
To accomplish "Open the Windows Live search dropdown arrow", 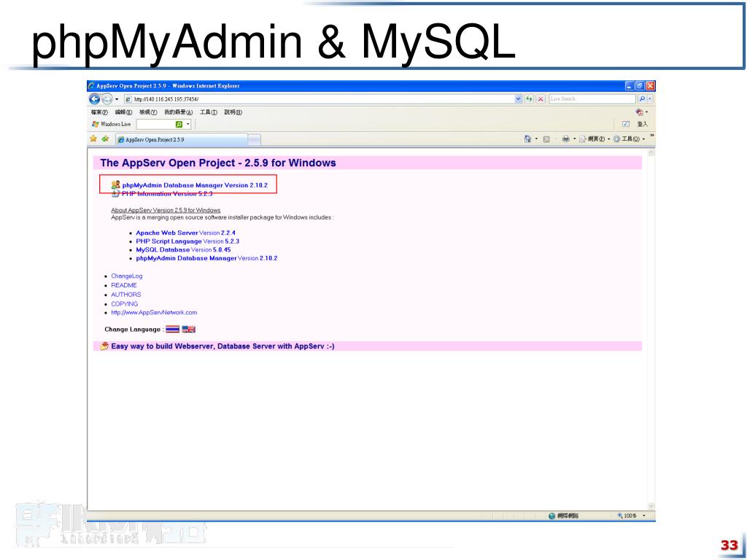I will pyautogui.click(x=187, y=124).
